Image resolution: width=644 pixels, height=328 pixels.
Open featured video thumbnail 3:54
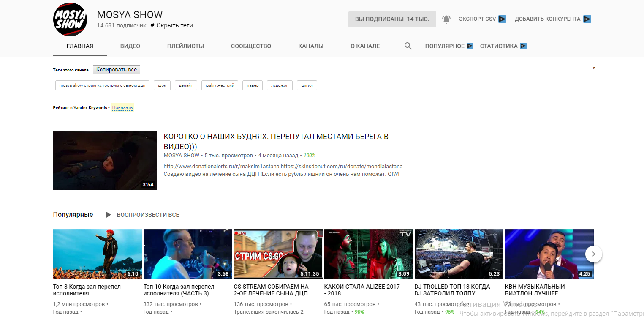pyautogui.click(x=105, y=161)
